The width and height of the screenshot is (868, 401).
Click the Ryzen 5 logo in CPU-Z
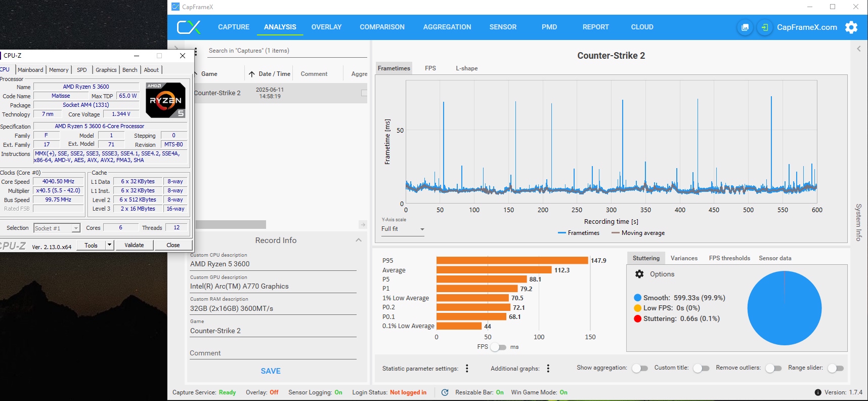[165, 100]
